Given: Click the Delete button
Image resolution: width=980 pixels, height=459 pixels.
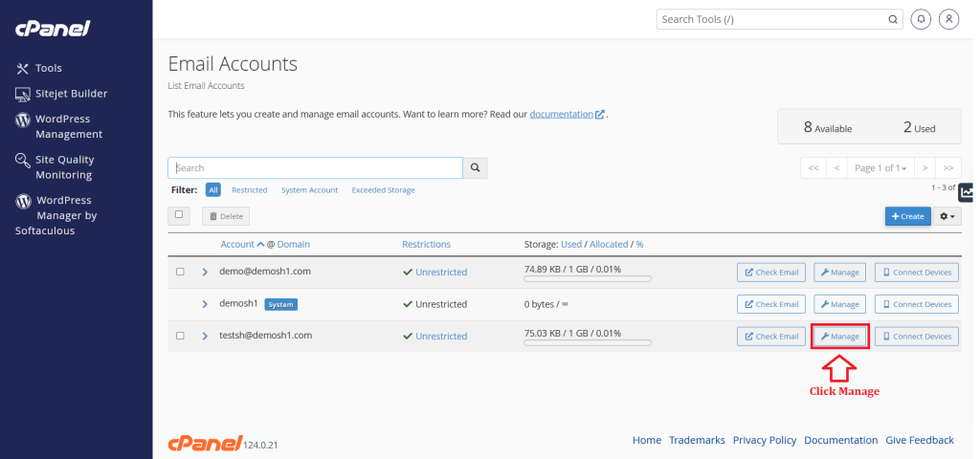Looking at the screenshot, I should coord(226,216).
